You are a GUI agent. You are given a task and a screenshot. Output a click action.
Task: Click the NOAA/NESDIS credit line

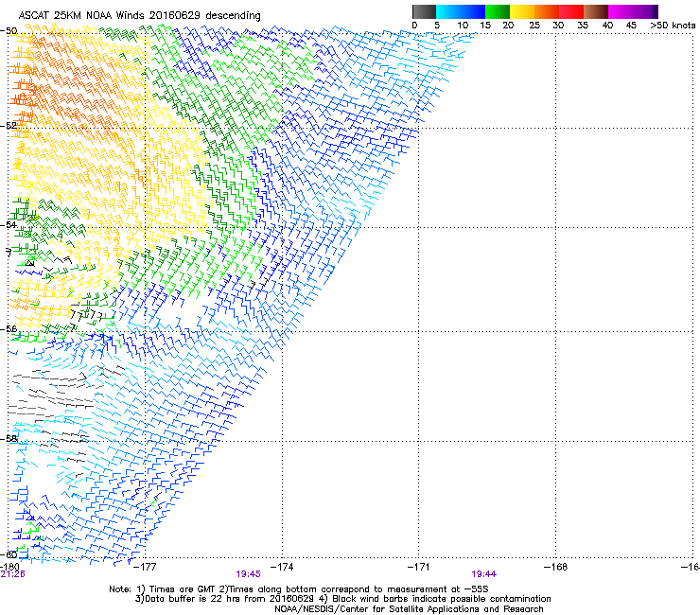tap(409, 609)
